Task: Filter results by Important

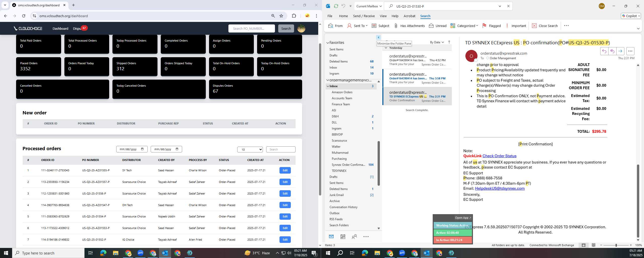Action: coord(516,26)
